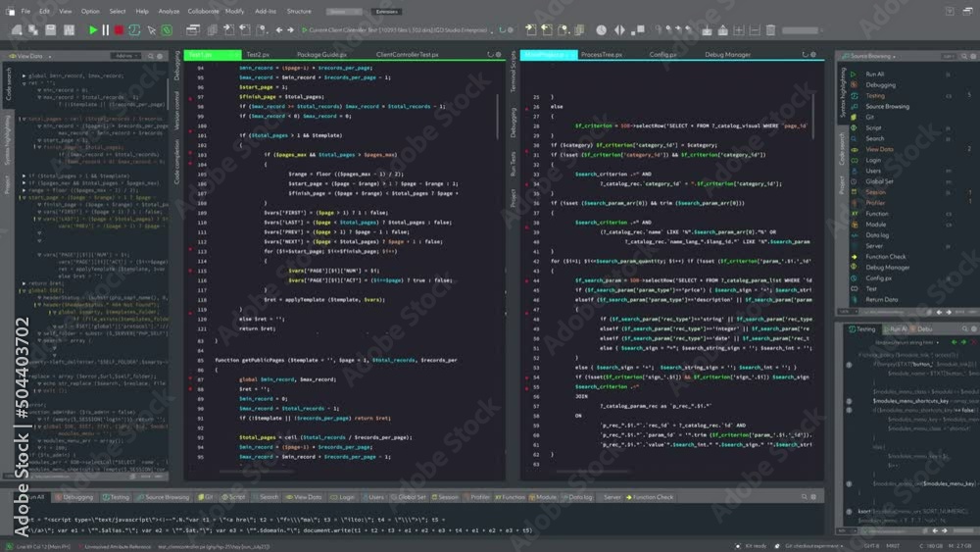Expand 'if ($total_pages > 1 && $template)' tree node
Viewport: 980px width, 552px height.
pyautogui.click(x=24, y=176)
